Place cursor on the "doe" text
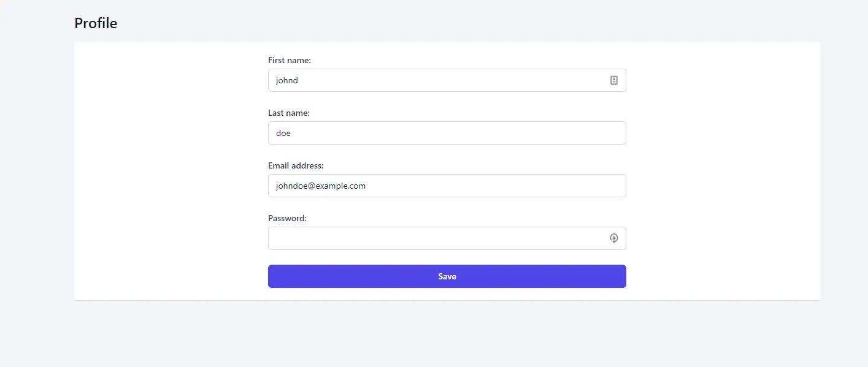The height and width of the screenshot is (367, 868). pyautogui.click(x=283, y=133)
